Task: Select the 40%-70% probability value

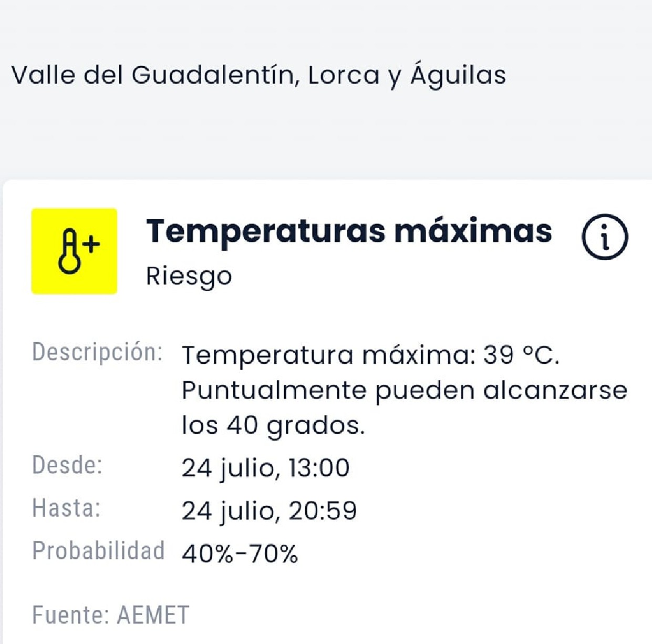Action: (x=240, y=554)
